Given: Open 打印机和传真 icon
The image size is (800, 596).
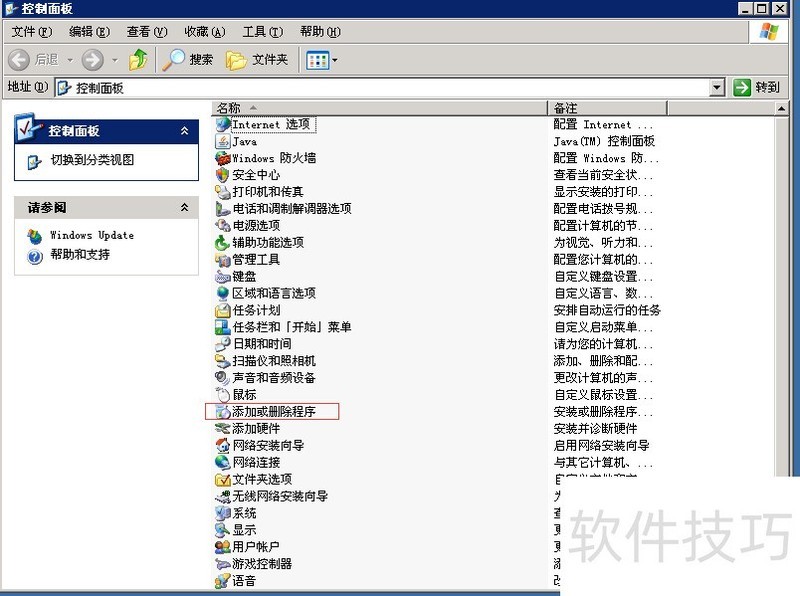Looking at the screenshot, I should 222,192.
